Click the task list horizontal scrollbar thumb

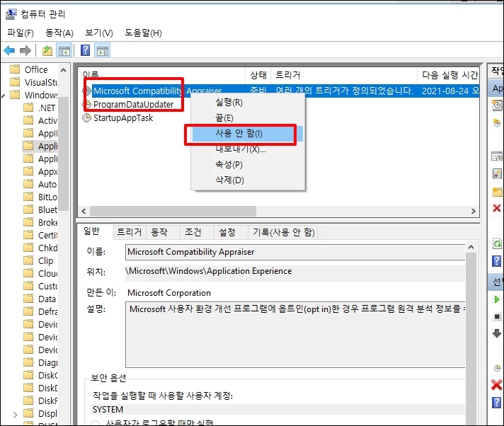click(x=173, y=211)
